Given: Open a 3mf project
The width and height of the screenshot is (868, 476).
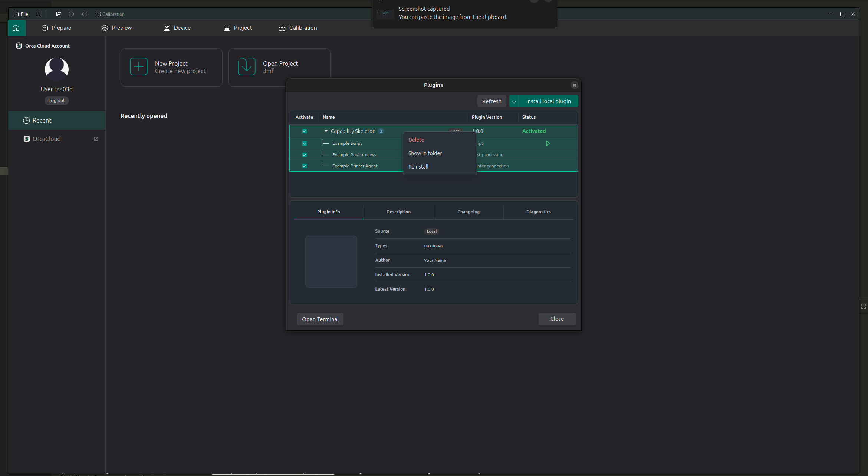Looking at the screenshot, I should pyautogui.click(x=279, y=67).
